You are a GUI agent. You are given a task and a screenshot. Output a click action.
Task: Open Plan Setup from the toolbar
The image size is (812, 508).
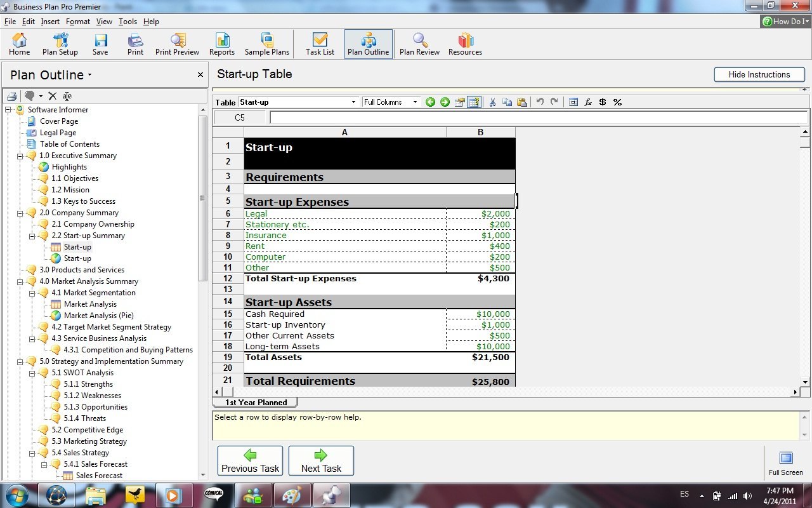click(x=60, y=44)
